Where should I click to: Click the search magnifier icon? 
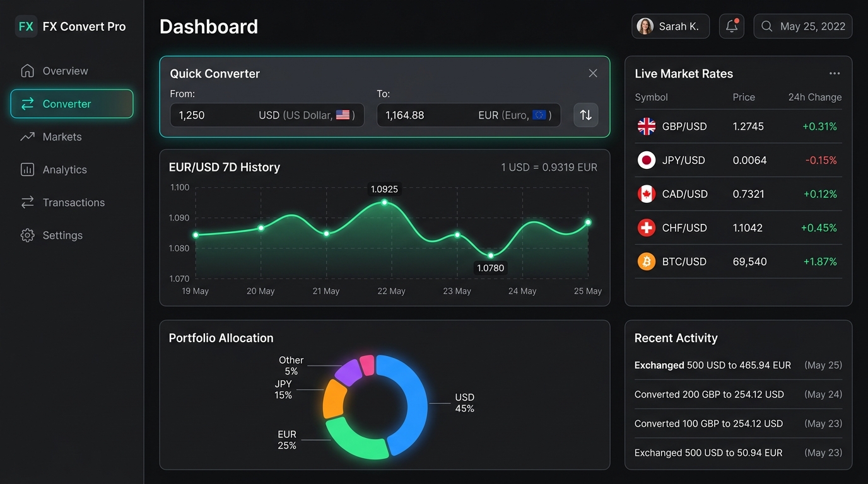pyautogui.click(x=767, y=26)
